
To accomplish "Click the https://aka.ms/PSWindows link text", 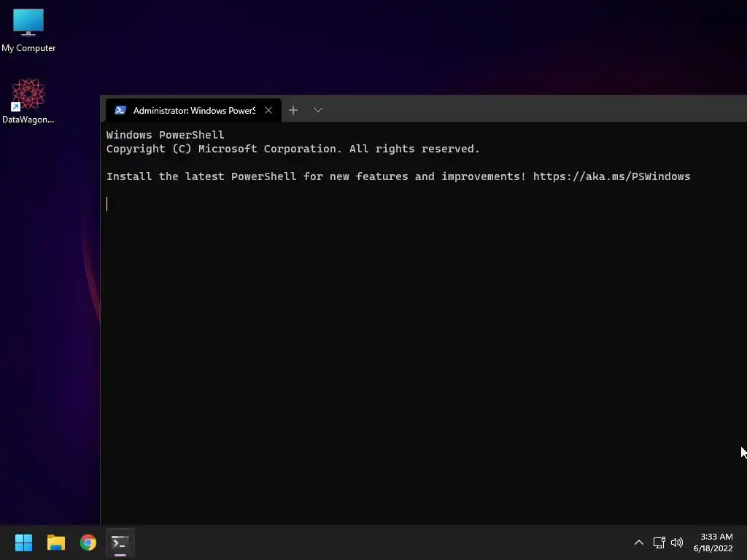I will pyautogui.click(x=611, y=176).
